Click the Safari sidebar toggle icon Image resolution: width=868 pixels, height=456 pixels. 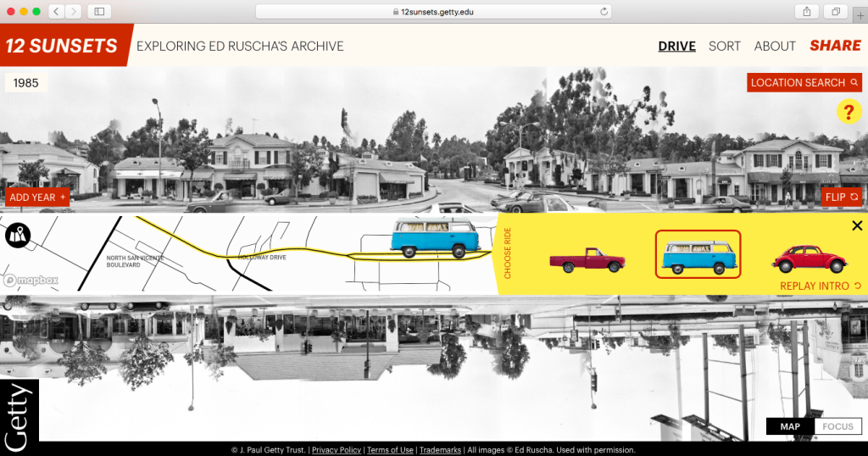[99, 11]
